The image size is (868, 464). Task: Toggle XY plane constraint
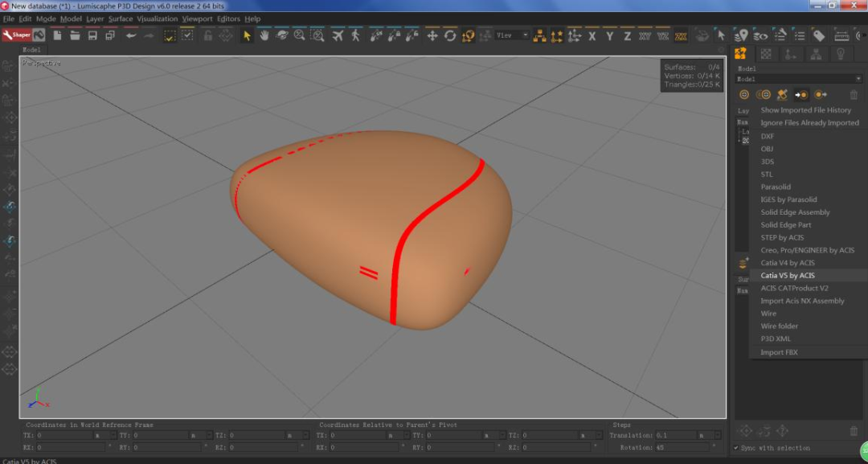click(x=645, y=36)
